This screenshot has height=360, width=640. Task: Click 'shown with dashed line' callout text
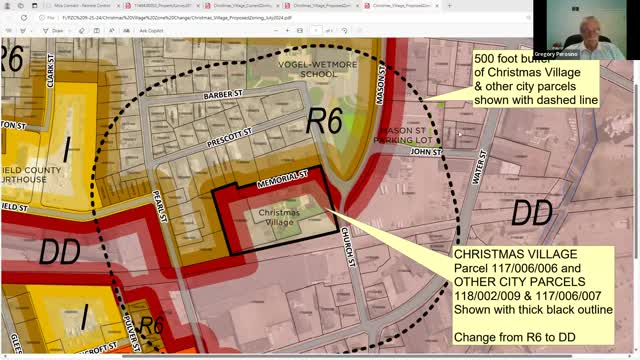pos(536,100)
